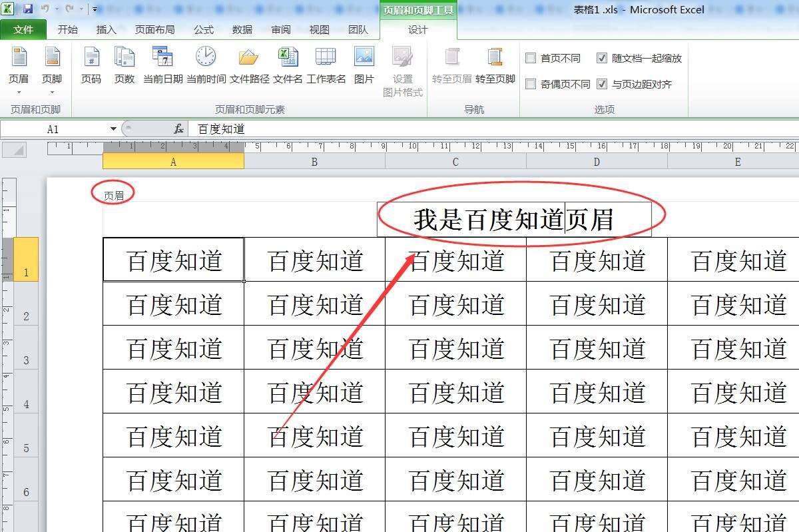The image size is (799, 532).
Task: Go to footer with 转至页脚
Action: 495,65
